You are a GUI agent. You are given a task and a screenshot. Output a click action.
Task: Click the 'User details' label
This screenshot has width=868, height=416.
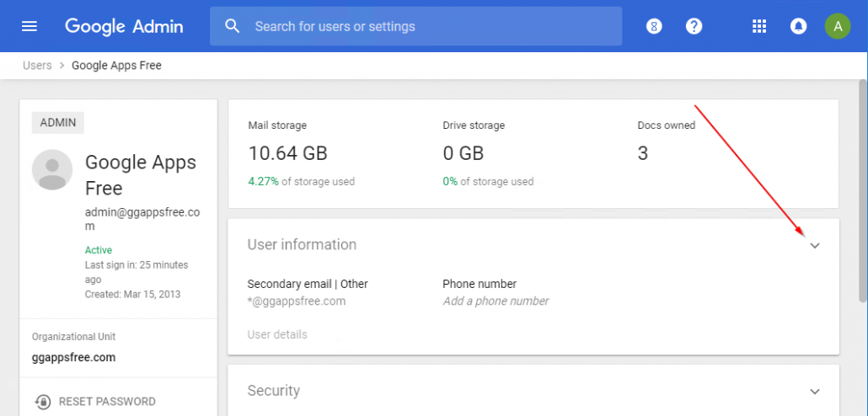tap(277, 334)
